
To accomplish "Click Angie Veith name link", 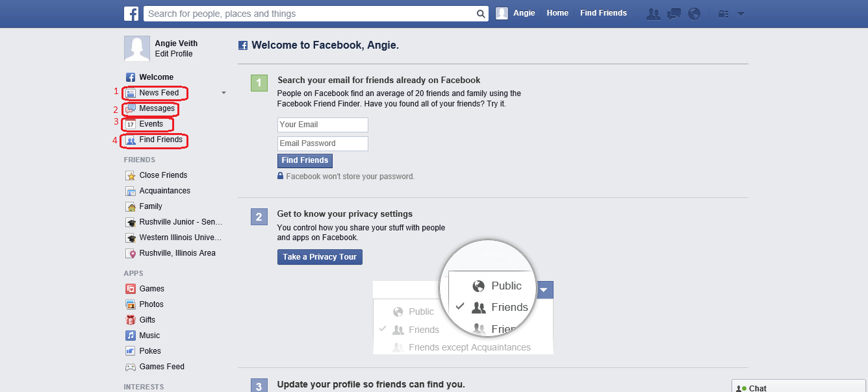I will click(x=176, y=43).
